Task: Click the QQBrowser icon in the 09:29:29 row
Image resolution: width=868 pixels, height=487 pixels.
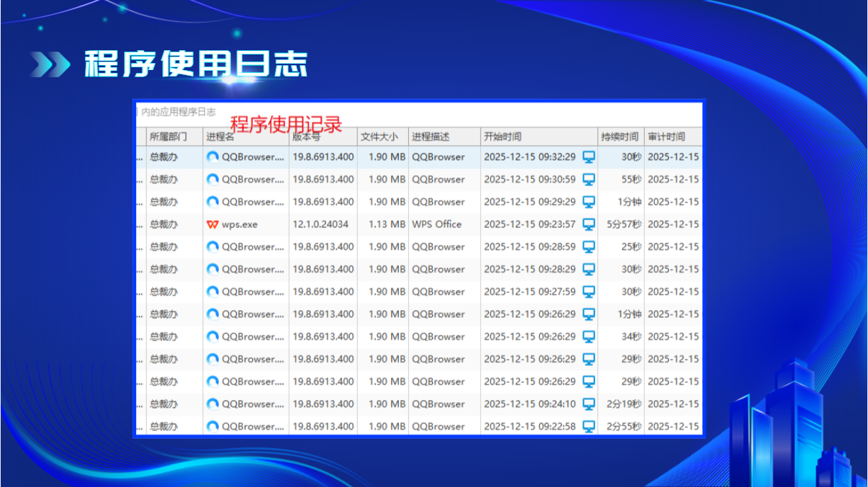Action: click(213, 202)
